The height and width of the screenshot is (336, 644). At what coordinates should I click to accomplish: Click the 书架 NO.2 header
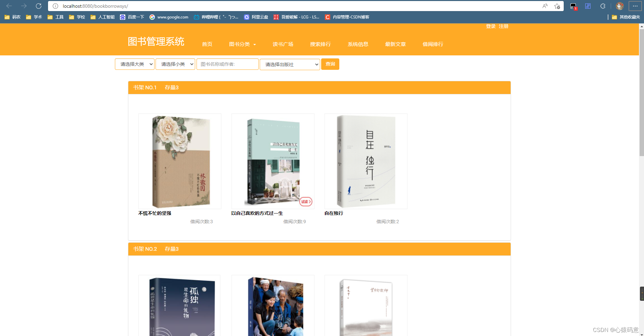[x=319, y=249]
